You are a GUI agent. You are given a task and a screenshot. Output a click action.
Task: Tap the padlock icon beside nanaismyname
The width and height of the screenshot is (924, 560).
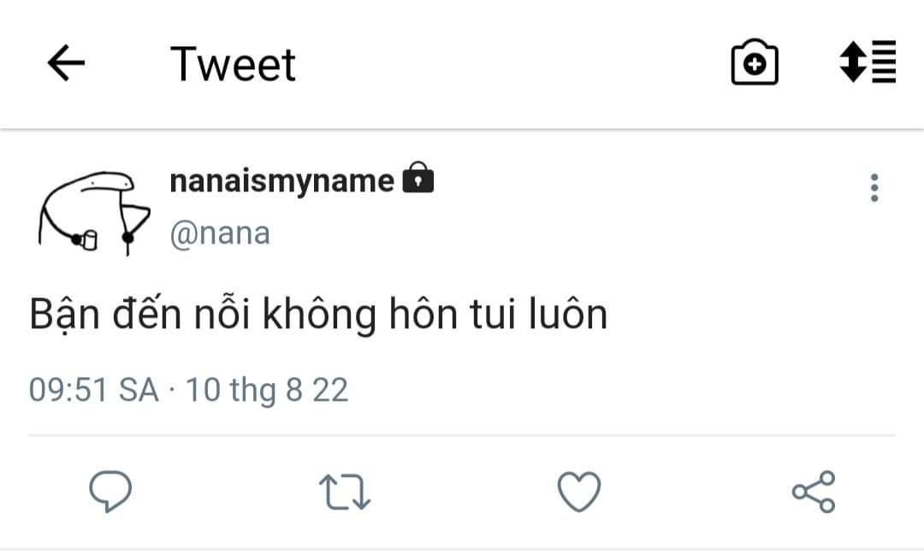[418, 177]
